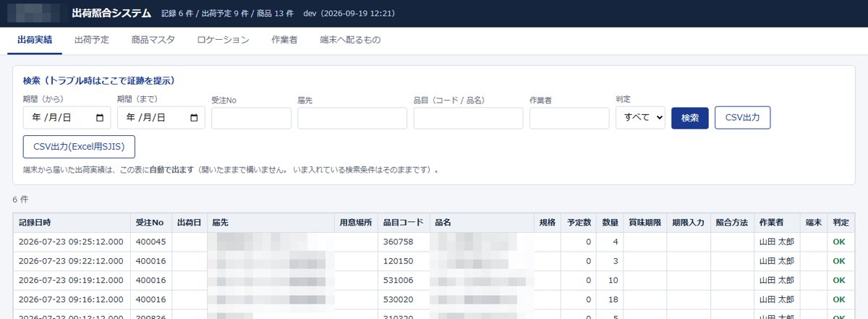Click the 規格 column header

[x=547, y=222]
